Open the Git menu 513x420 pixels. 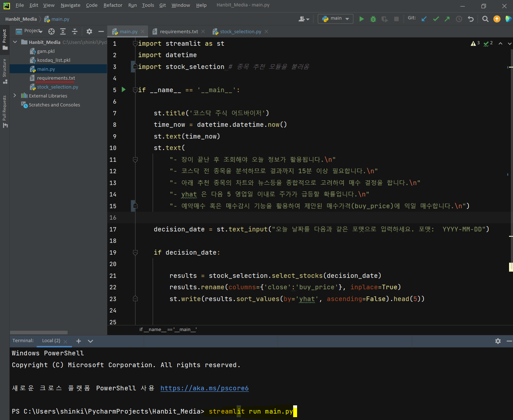coord(163,5)
